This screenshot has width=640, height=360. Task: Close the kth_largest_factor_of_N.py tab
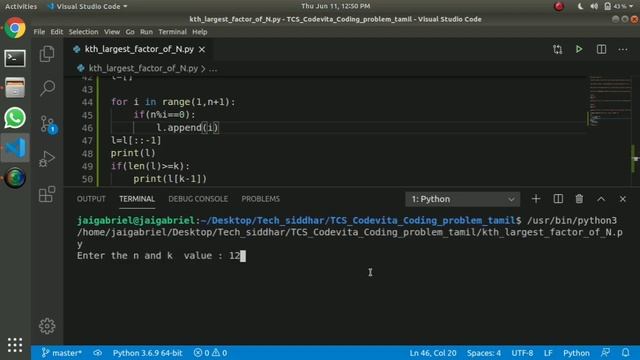click(202, 49)
